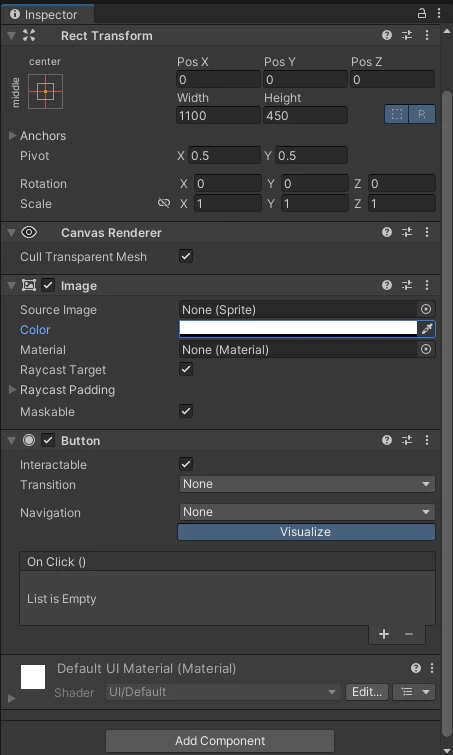The image size is (453, 755).
Task: Open the anchor presets box
Action: click(x=45, y=91)
